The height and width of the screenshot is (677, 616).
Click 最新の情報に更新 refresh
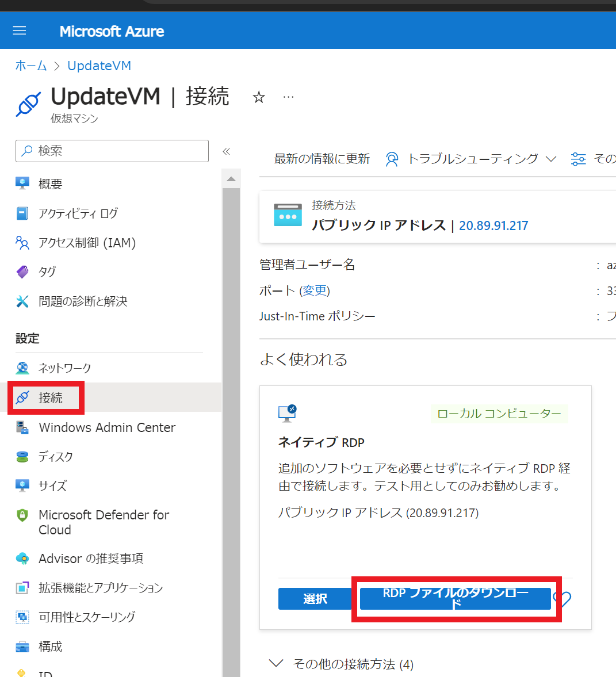322,159
